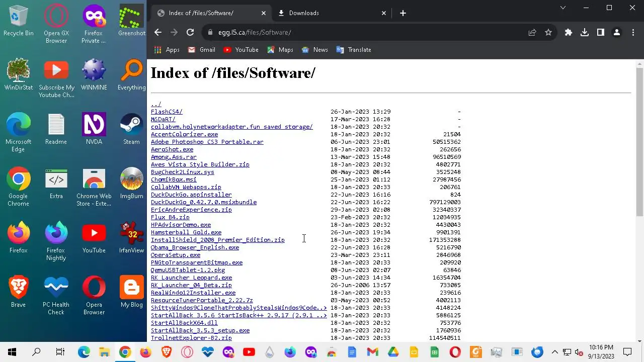The width and height of the screenshot is (644, 362).
Task: Click the vertical page scrollbar thumb
Action: [x=639, y=142]
